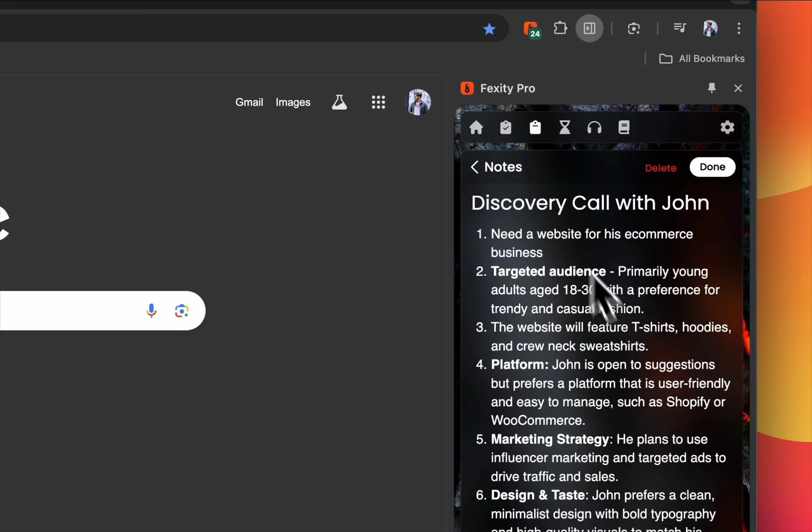The height and width of the screenshot is (532, 812).
Task: Open the notes clipboard icon
Action: (x=535, y=128)
